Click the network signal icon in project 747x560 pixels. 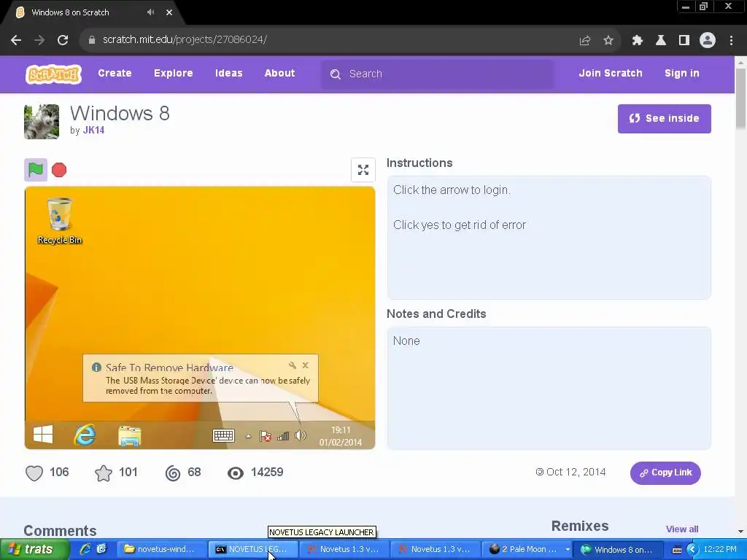click(283, 436)
